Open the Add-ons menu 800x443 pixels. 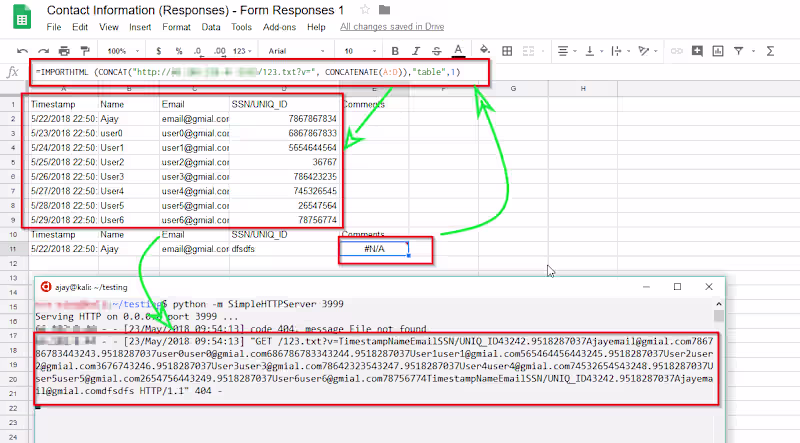click(279, 27)
